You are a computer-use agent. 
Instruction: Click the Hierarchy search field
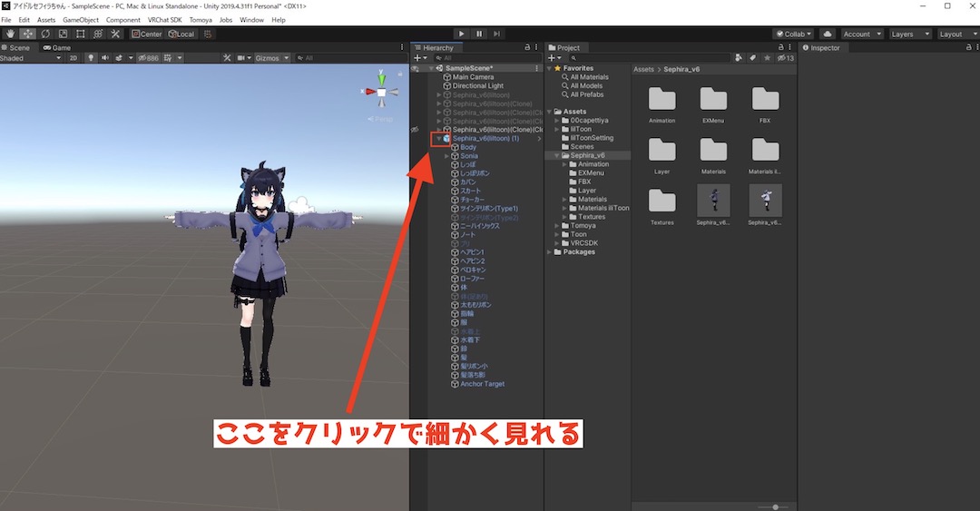coord(486,58)
